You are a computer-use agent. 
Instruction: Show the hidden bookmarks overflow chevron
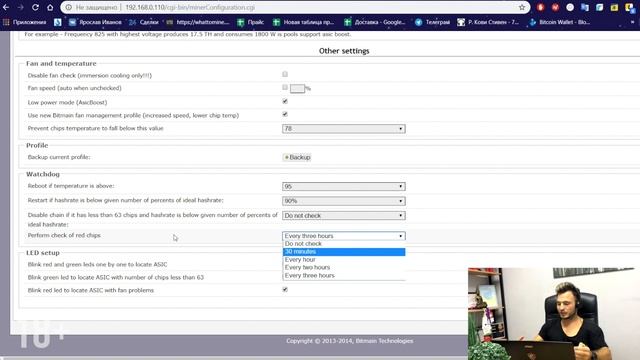coord(632,22)
